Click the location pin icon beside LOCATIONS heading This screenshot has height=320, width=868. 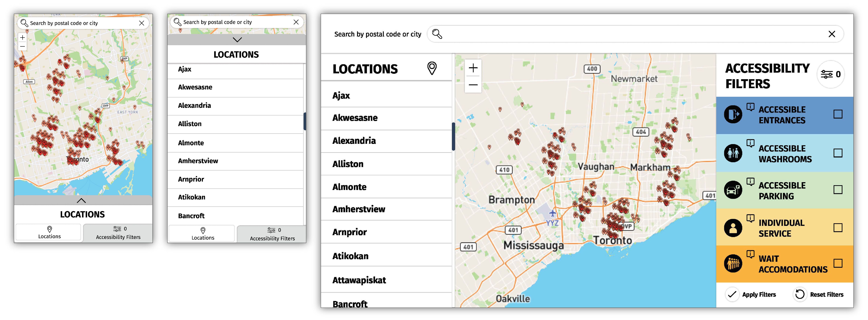(x=432, y=68)
